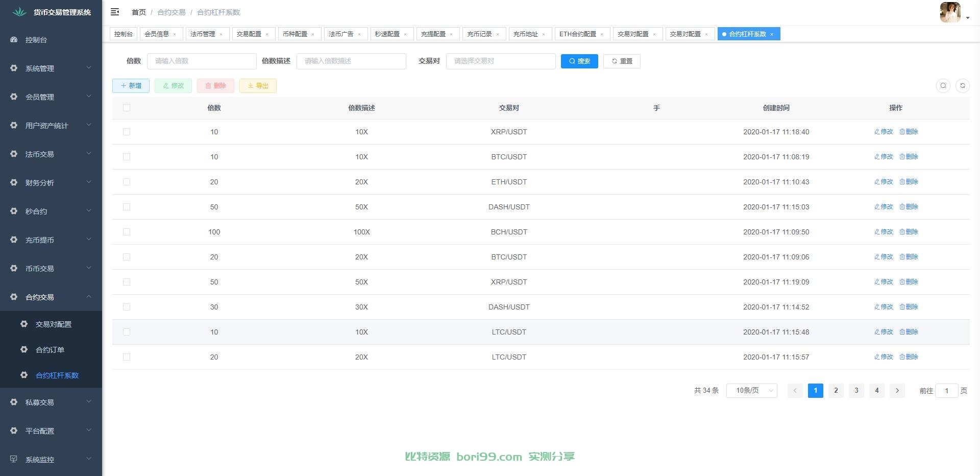The image size is (980, 476).
Task: Edit the ETH/USDT 20X row
Action: (884, 182)
